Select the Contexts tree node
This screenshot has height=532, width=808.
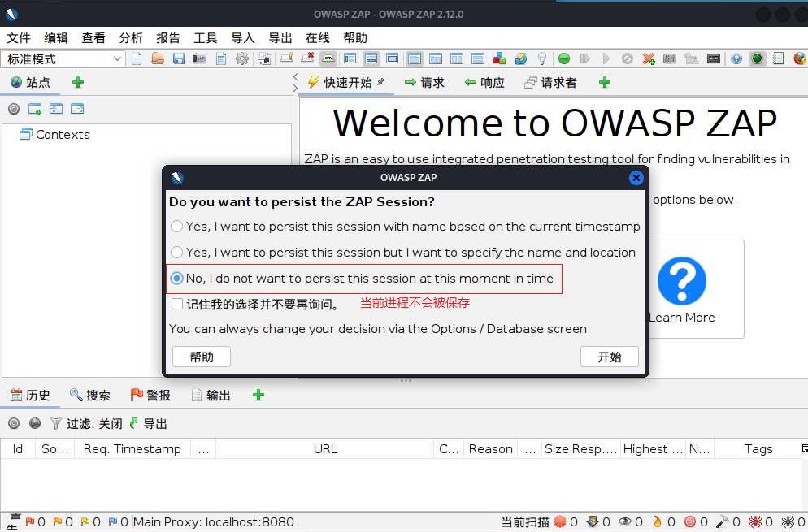pyautogui.click(x=54, y=134)
